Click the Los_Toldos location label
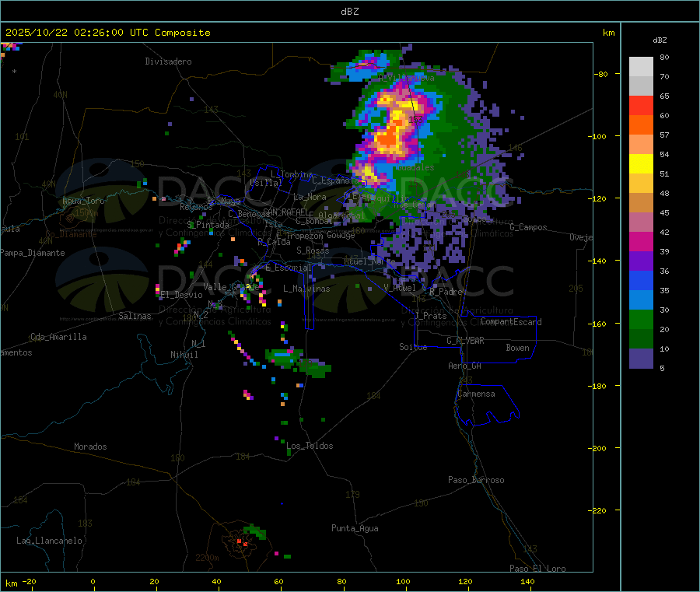The image size is (700, 592). click(310, 446)
